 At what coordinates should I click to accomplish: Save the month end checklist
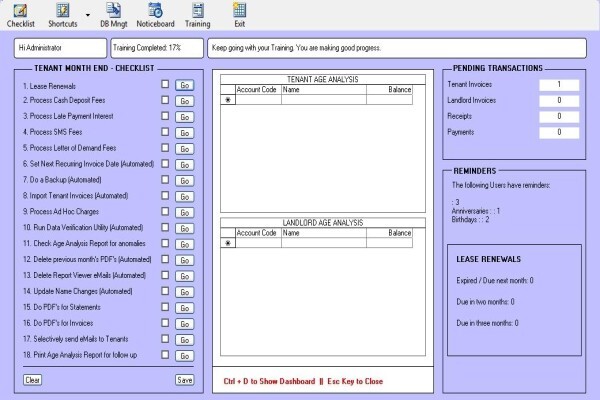[185, 380]
